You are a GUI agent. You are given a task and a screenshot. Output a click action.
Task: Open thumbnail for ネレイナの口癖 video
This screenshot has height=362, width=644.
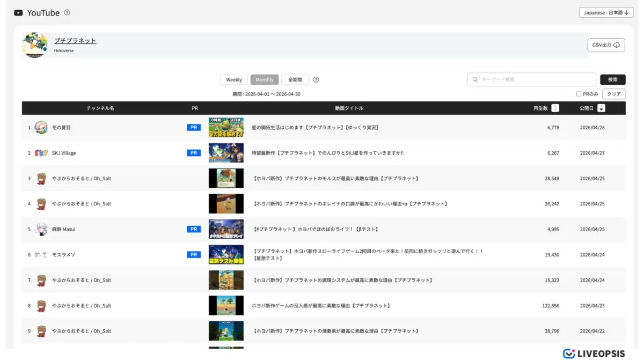tap(226, 204)
